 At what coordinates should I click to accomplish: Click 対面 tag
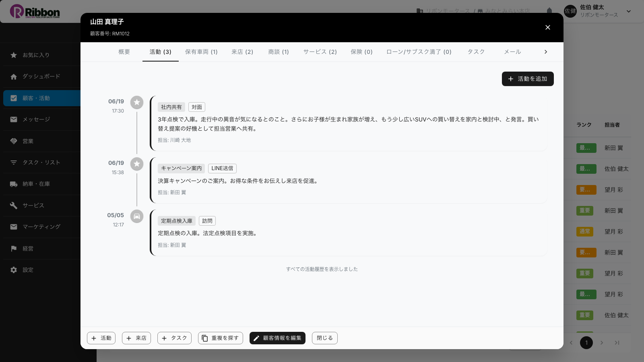pos(197,107)
